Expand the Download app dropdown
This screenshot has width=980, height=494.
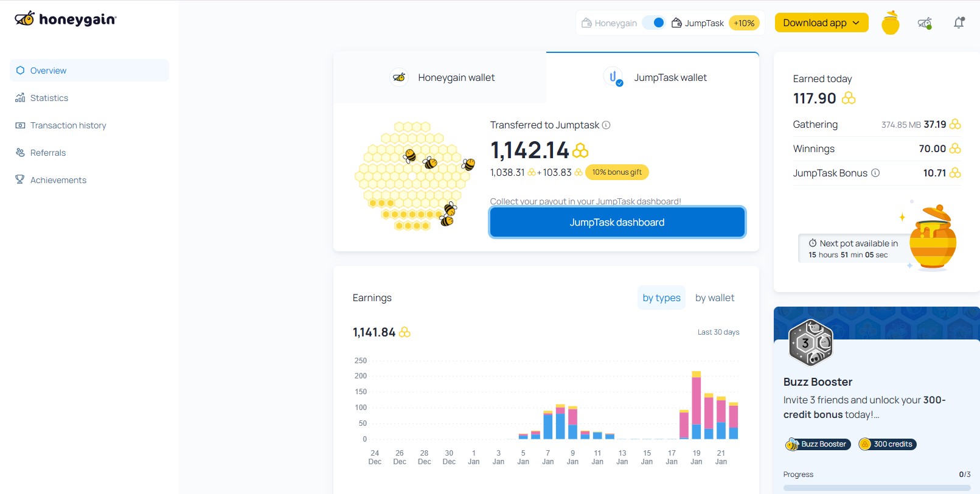(x=821, y=23)
